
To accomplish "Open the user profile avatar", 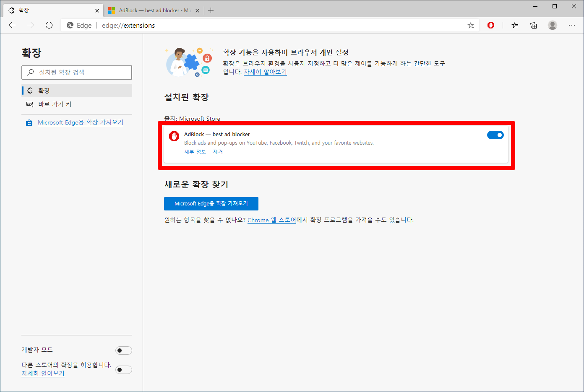I will tap(553, 25).
